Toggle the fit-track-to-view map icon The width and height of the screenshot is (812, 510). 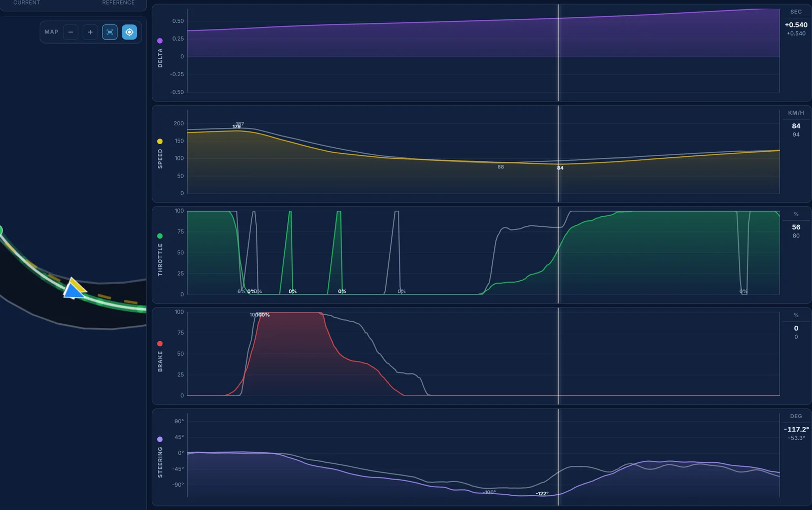110,32
